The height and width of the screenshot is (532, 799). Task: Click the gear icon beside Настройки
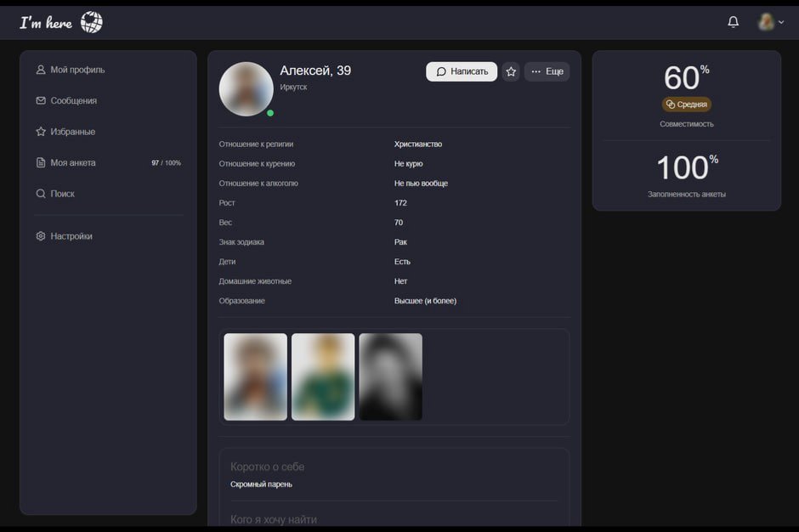click(x=41, y=236)
